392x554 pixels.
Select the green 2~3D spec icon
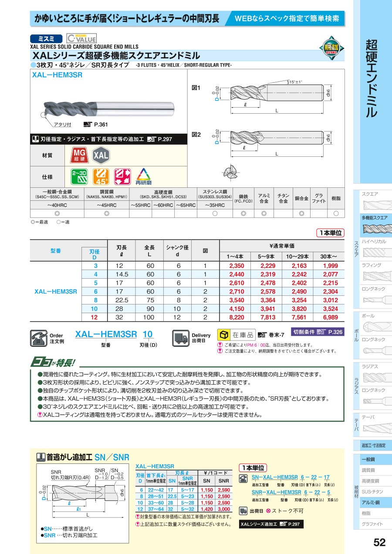coord(79,177)
